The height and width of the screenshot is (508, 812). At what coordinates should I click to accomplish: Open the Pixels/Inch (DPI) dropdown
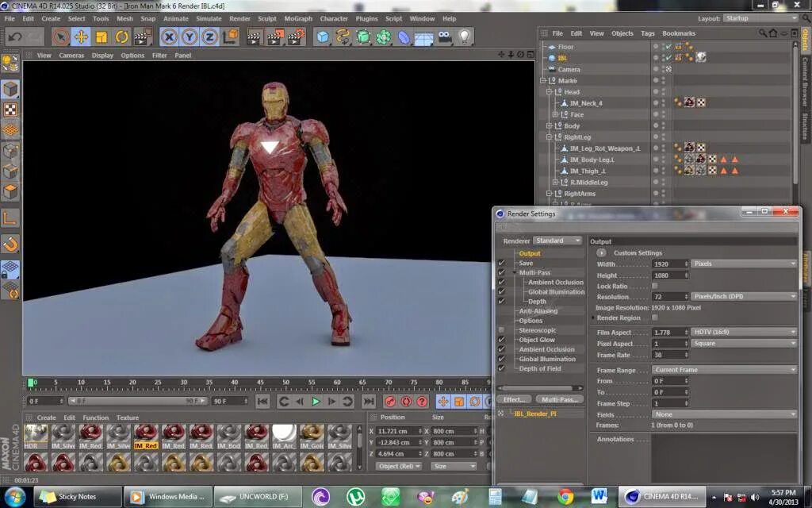pos(744,296)
